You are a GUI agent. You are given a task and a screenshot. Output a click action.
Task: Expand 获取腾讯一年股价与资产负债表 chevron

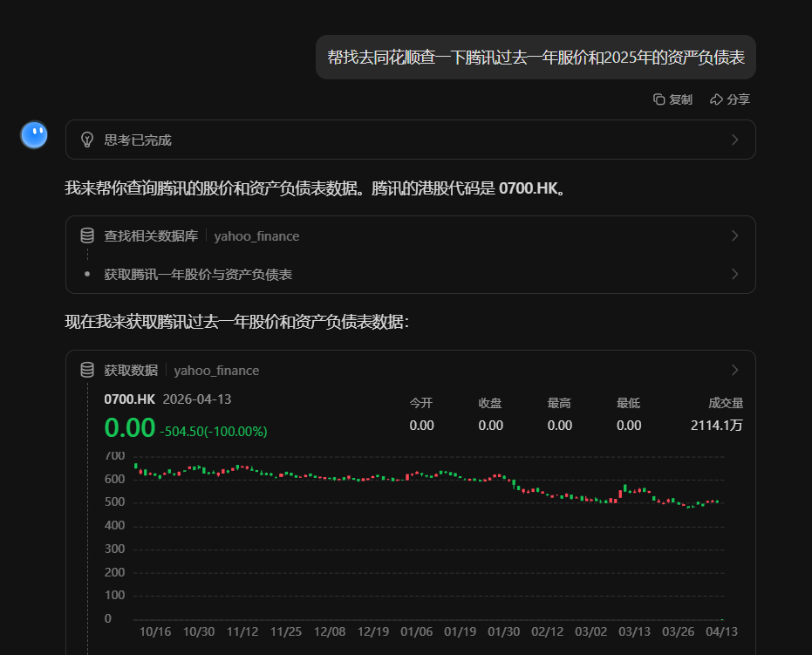(x=735, y=274)
